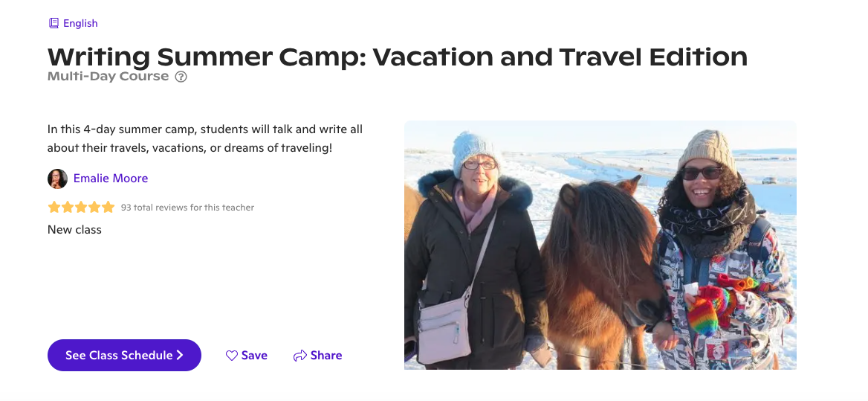
Task: Click the Writing Summer Camp class title
Action: click(x=398, y=57)
